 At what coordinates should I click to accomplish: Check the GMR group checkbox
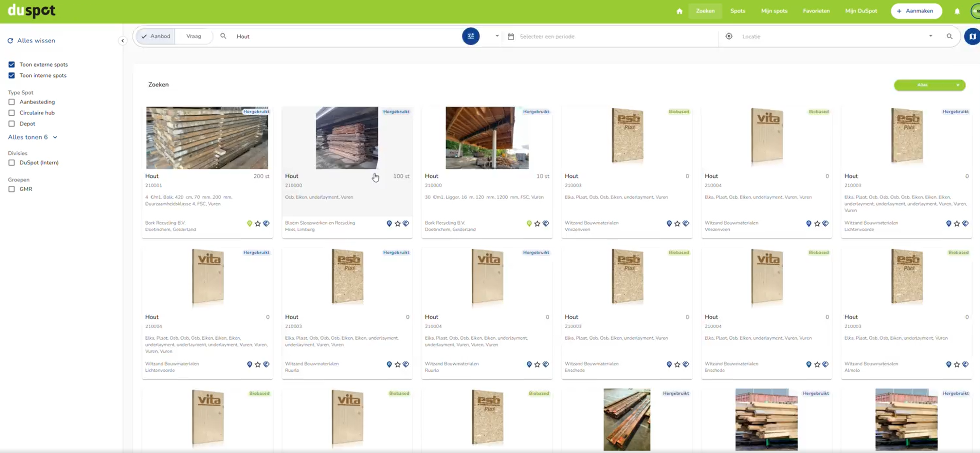click(12, 189)
